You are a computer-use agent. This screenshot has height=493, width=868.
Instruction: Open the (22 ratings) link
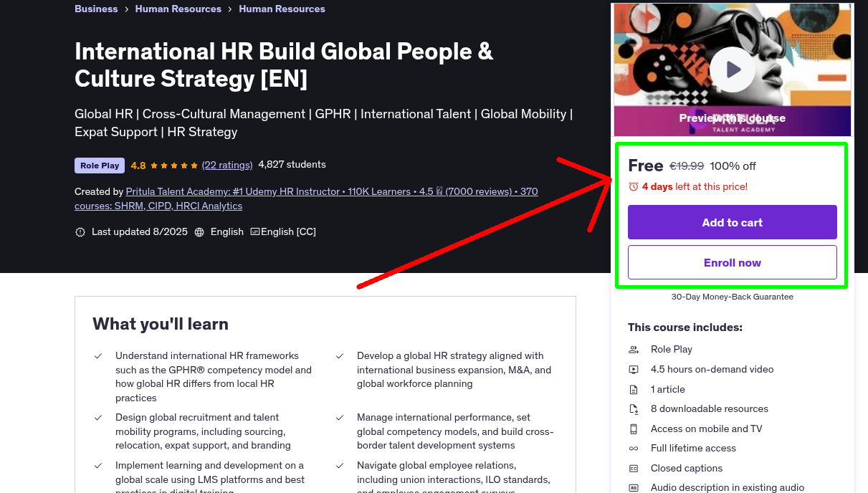pyautogui.click(x=227, y=165)
